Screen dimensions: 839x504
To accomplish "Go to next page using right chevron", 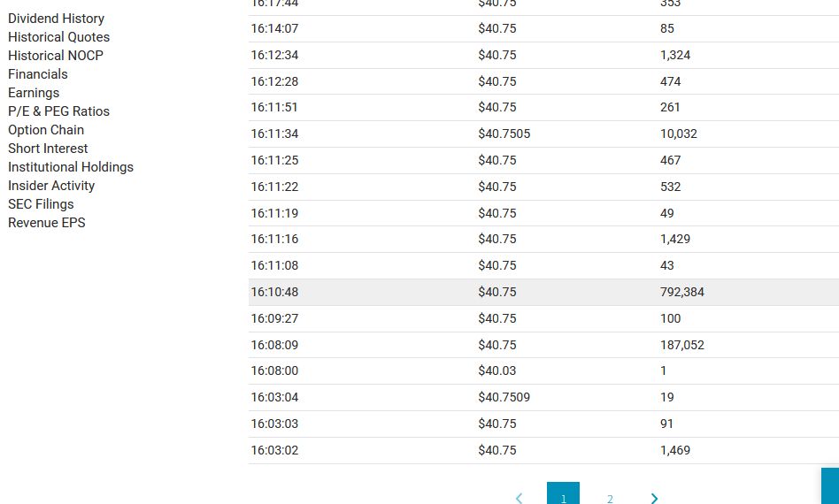I will point(654,499).
